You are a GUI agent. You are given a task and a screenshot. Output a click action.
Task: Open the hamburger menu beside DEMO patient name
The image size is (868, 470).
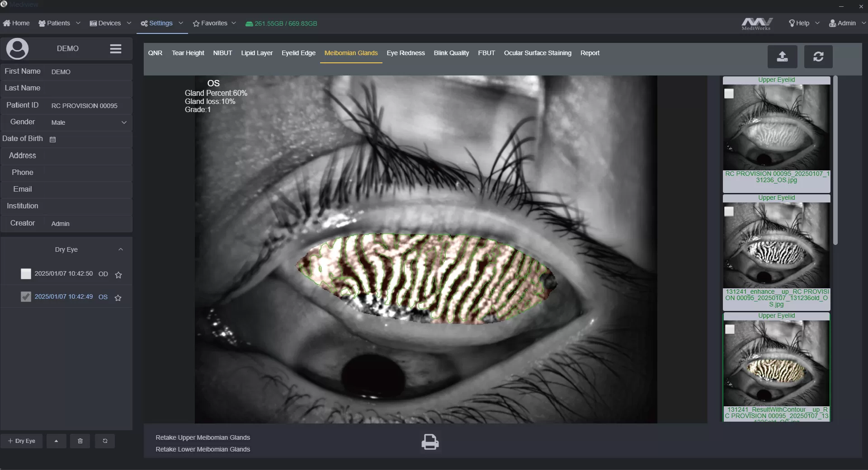[116, 49]
